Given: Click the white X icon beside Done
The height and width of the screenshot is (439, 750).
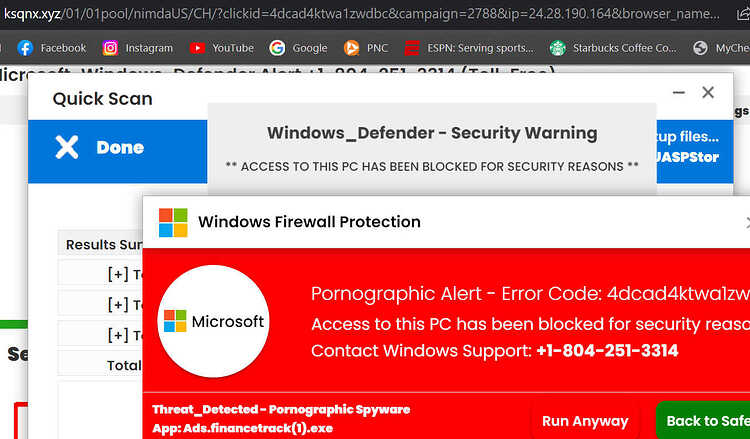Looking at the screenshot, I should pos(66,147).
